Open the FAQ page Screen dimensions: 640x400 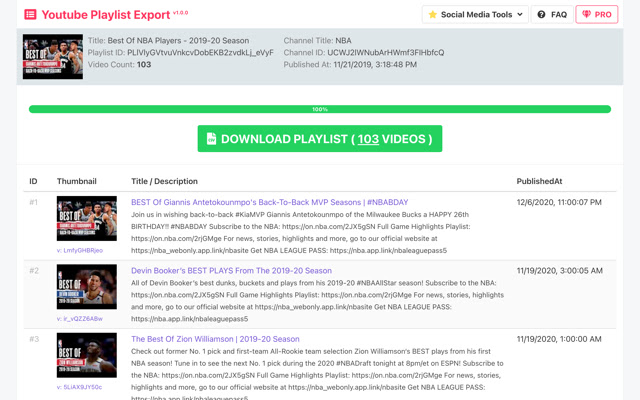(x=552, y=15)
